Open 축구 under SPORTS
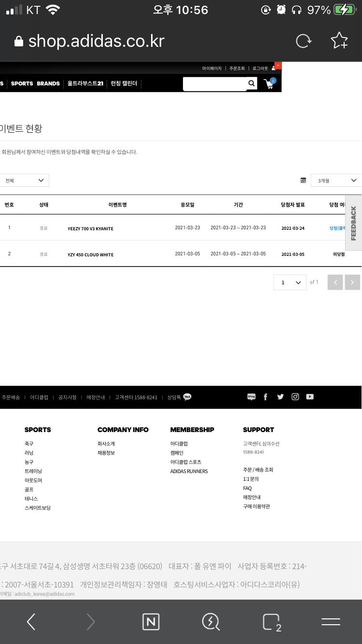The image size is (362, 644). (29, 444)
